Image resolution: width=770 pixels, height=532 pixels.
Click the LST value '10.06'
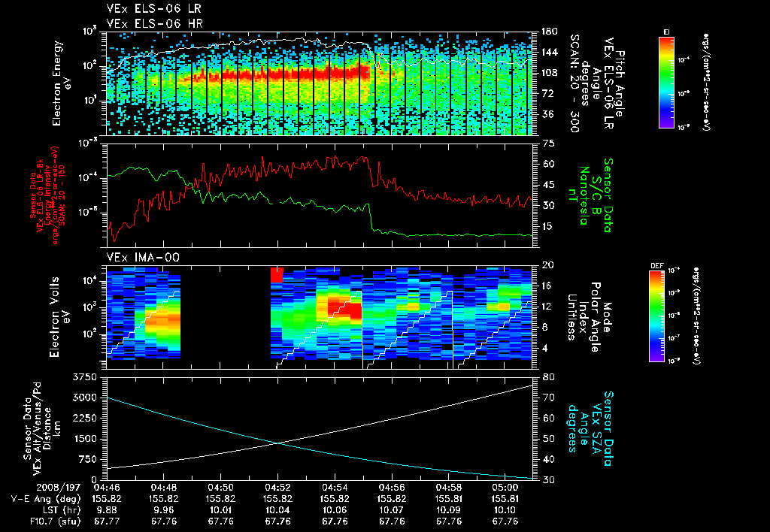[335, 510]
